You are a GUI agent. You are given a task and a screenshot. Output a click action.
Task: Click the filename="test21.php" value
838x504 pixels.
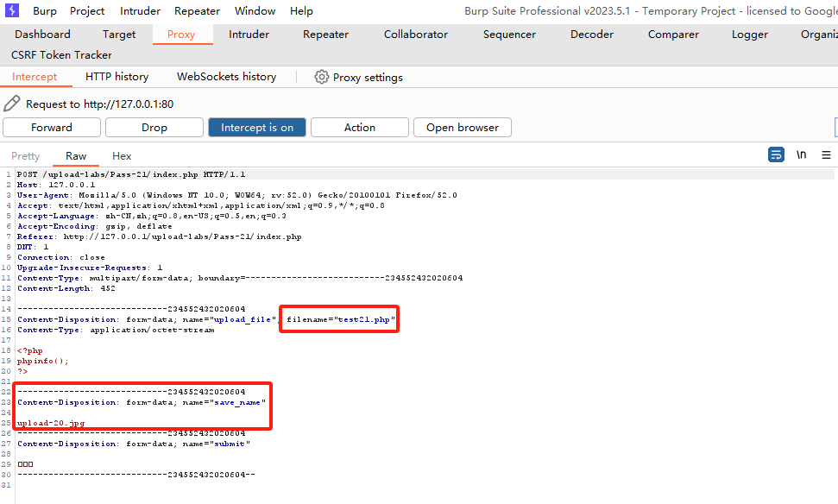[341, 319]
